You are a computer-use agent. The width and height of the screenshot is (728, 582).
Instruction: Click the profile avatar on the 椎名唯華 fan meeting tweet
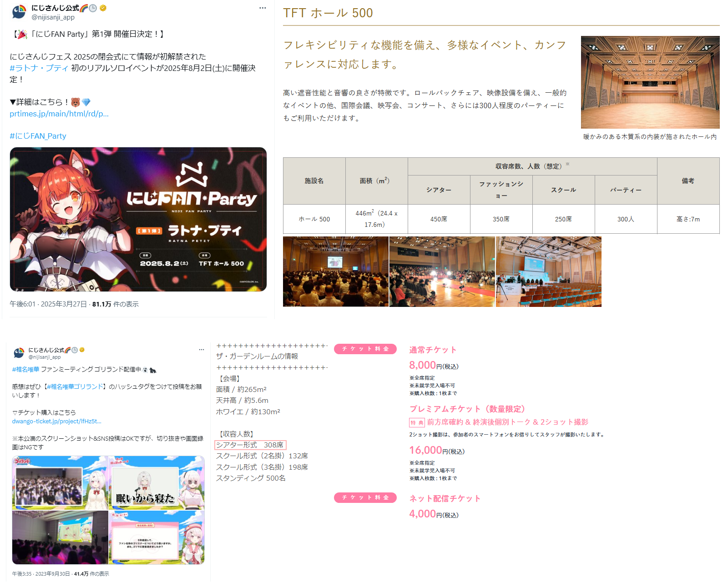click(x=19, y=353)
